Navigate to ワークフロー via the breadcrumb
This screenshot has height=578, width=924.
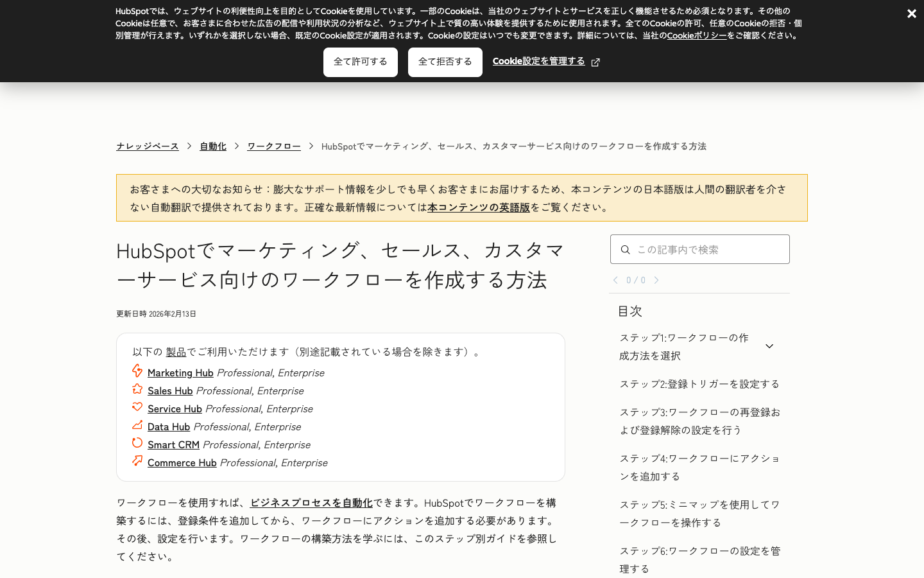click(273, 146)
